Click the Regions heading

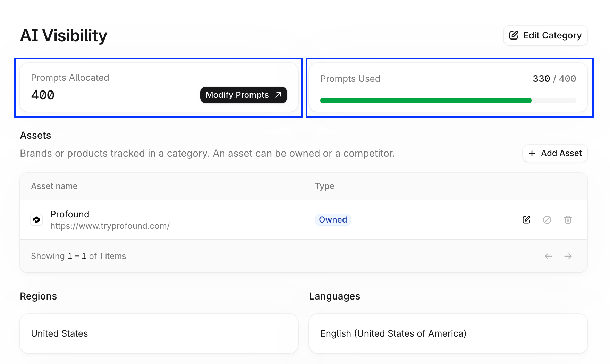(38, 296)
